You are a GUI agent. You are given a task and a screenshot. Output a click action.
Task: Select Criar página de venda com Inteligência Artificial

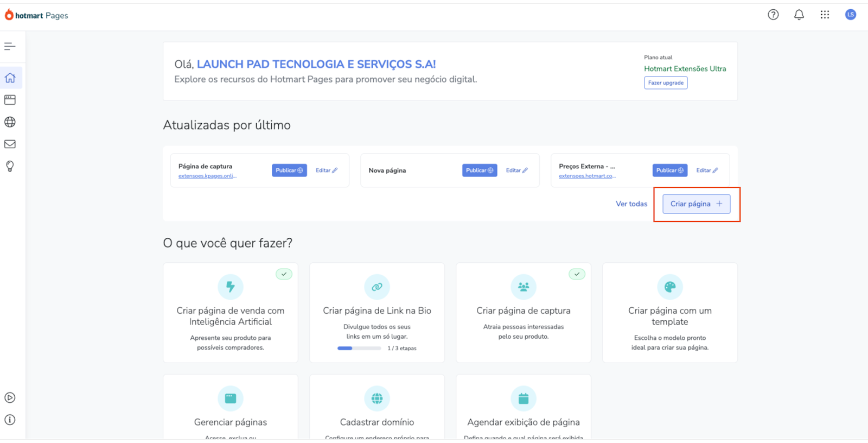pos(231,316)
